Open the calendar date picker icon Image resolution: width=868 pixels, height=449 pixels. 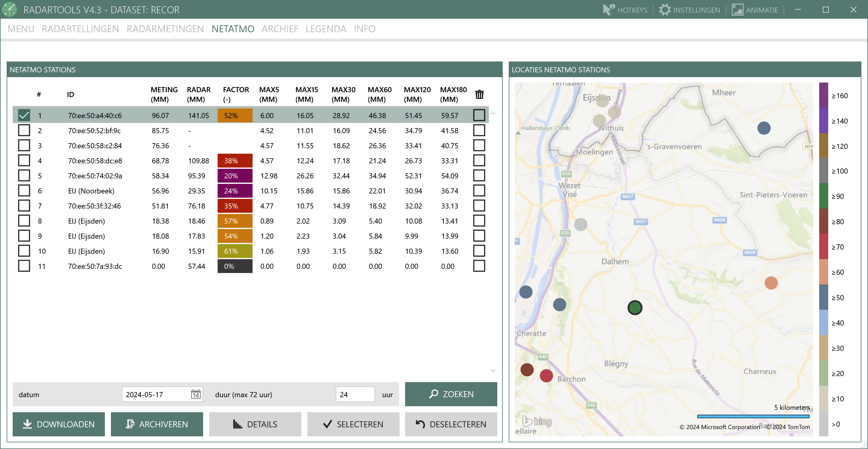196,394
